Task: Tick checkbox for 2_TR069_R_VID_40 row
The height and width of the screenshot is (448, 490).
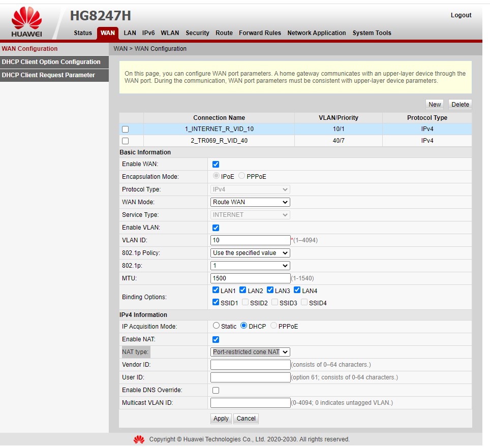Action: pos(126,141)
